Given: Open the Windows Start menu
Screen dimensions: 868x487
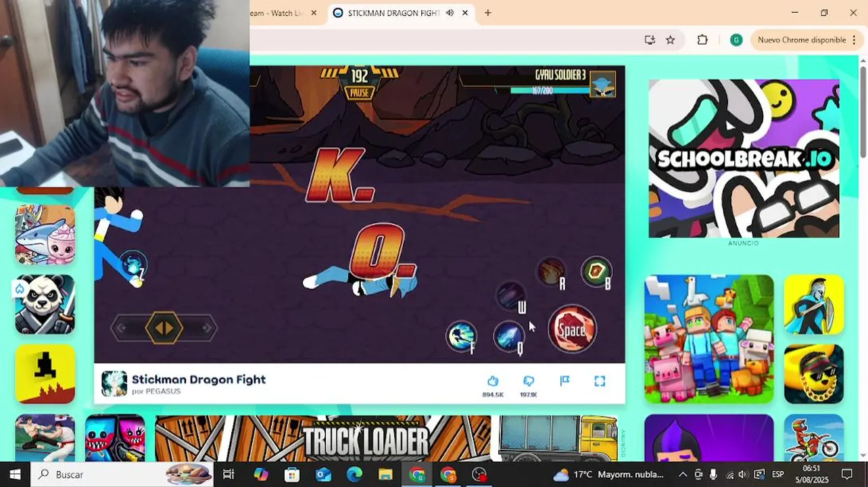Looking at the screenshot, I should tap(15, 474).
